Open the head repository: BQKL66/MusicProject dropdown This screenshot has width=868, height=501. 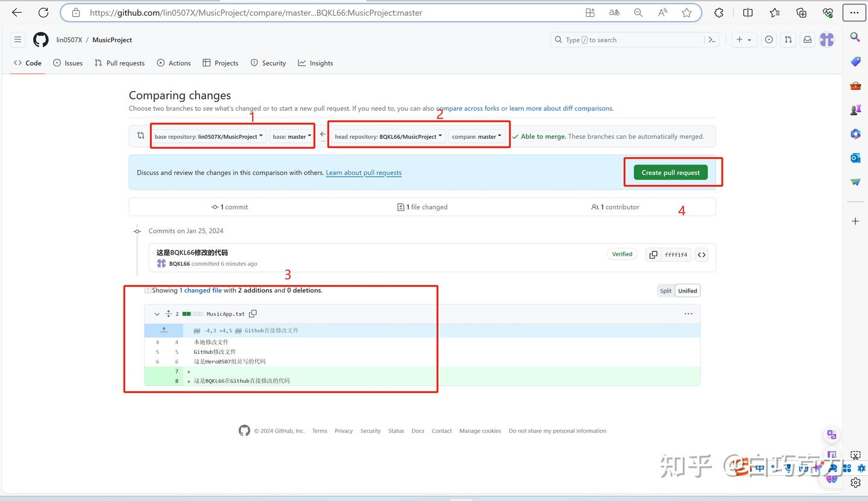point(386,136)
